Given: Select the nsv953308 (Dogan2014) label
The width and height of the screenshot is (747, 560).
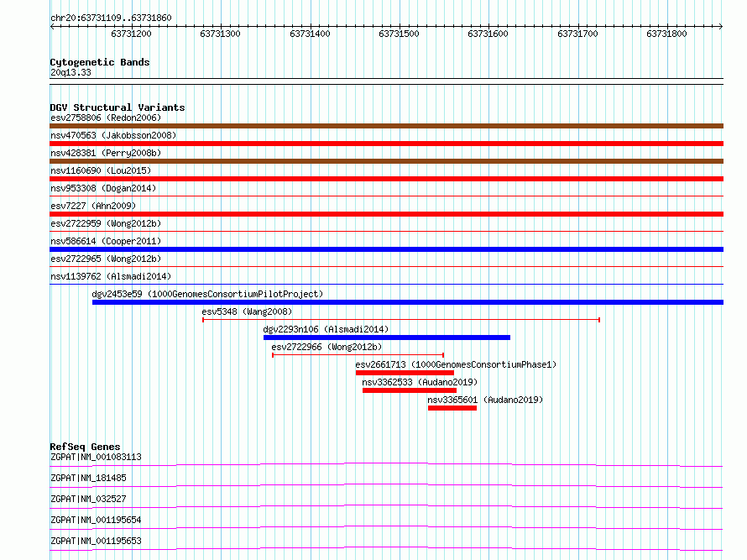Looking at the screenshot, I should (x=103, y=188).
